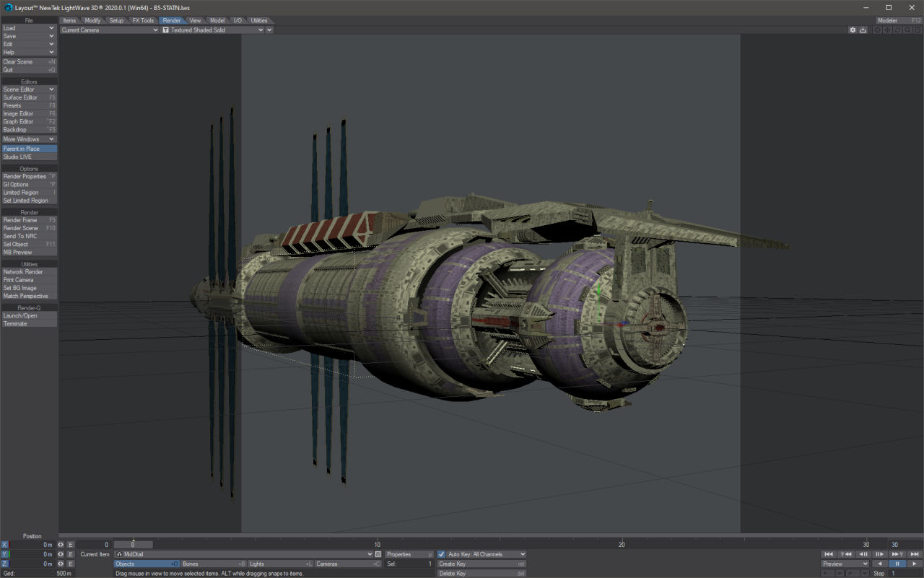This screenshot has height=578, width=924.
Task: Open the MidDtail current item dropdown
Action: pos(244,554)
